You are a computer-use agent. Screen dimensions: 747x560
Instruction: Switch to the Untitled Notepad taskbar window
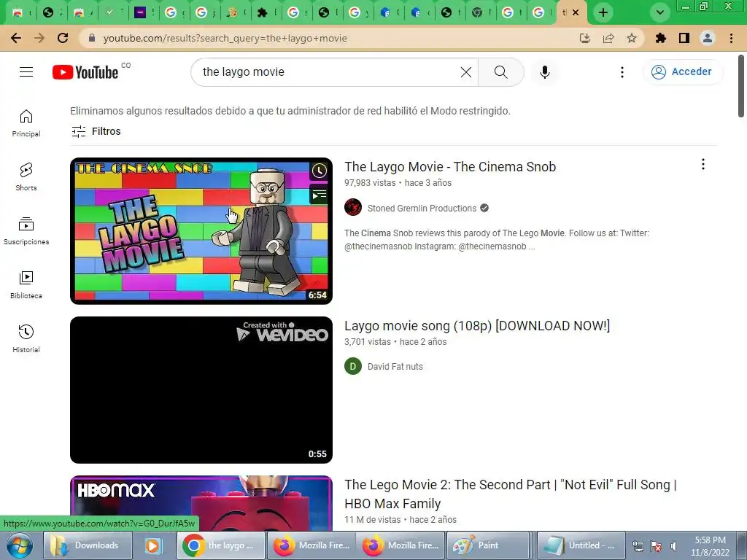tap(581, 545)
